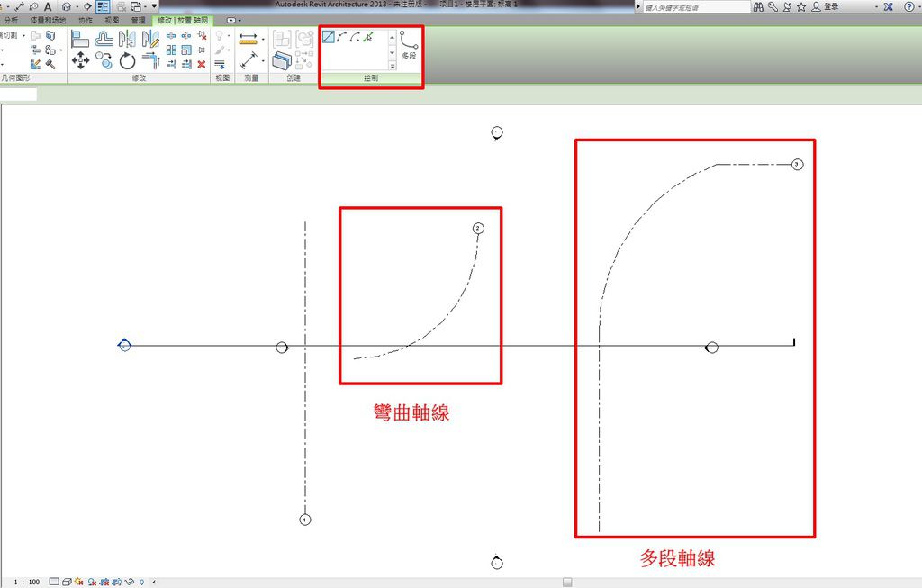Viewport: 922px width, 588px height.
Task: Select the straight Line draw tool
Action: coord(328,36)
